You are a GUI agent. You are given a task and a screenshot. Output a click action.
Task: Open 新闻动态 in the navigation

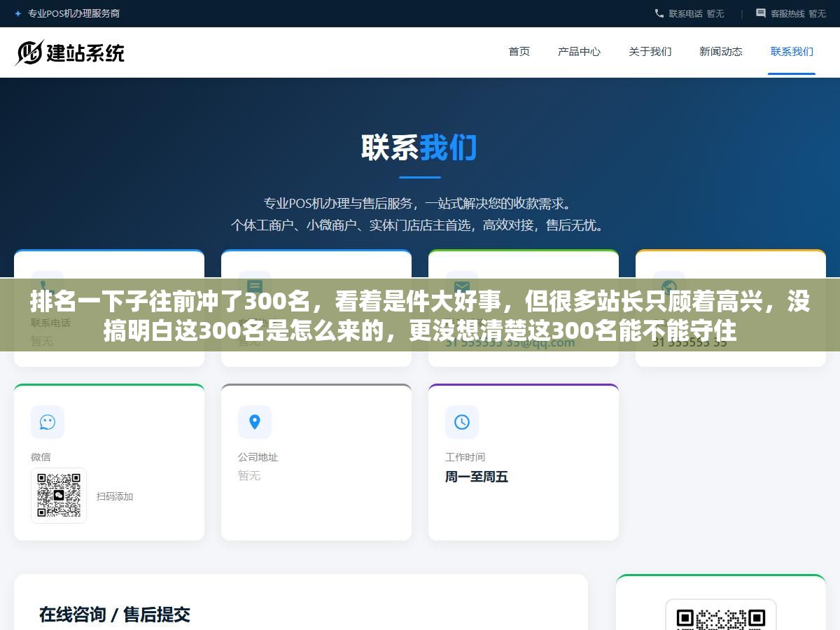pos(720,51)
